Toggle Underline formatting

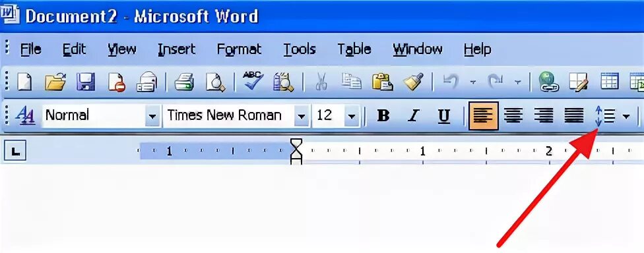(x=444, y=116)
